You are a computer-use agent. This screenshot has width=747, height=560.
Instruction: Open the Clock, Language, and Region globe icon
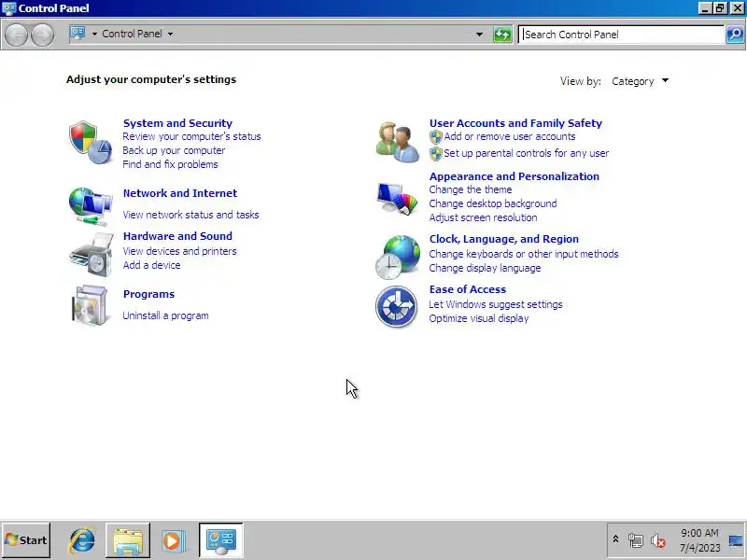click(398, 258)
